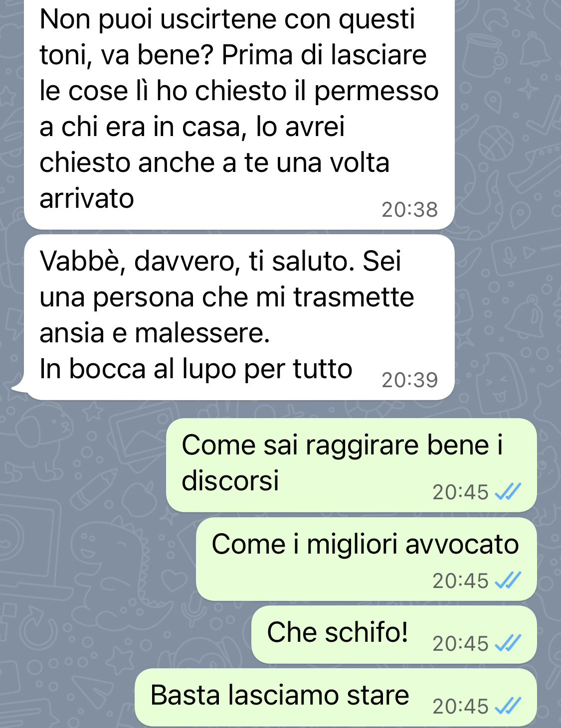The height and width of the screenshot is (728, 561).
Task: Tap the 20:45 time on "Basta lasciamo stare"
Action: click(x=460, y=706)
